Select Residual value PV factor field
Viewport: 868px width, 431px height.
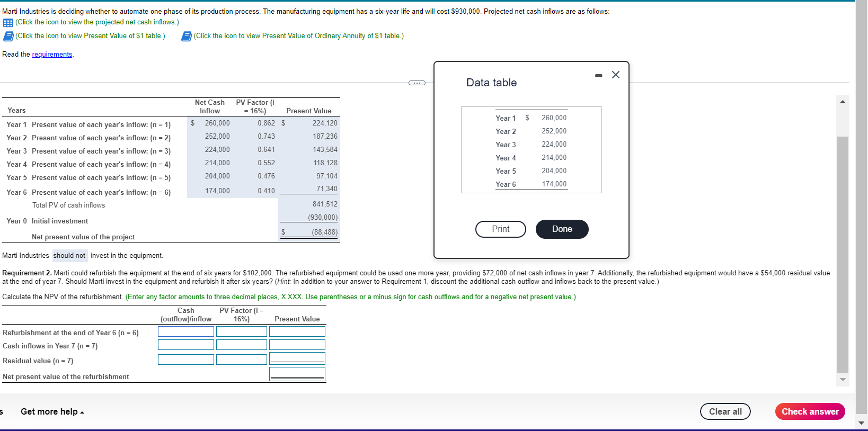242,360
